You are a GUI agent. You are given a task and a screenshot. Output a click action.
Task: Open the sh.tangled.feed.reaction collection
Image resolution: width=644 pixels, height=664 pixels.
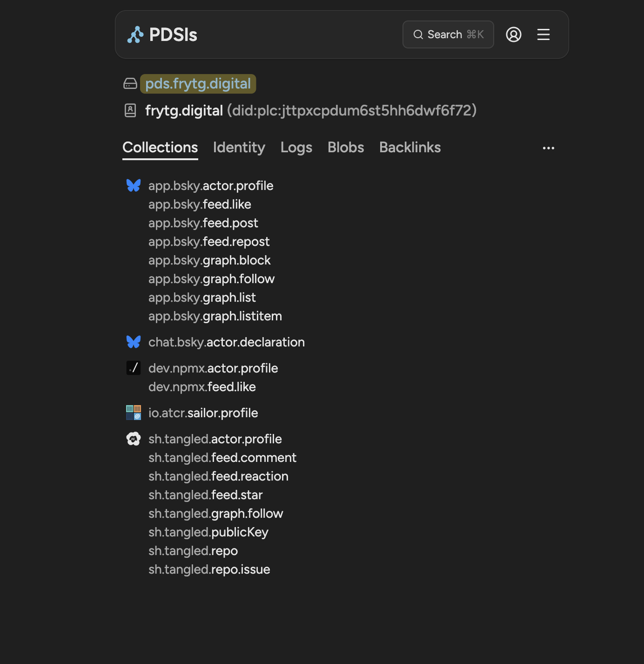(218, 476)
